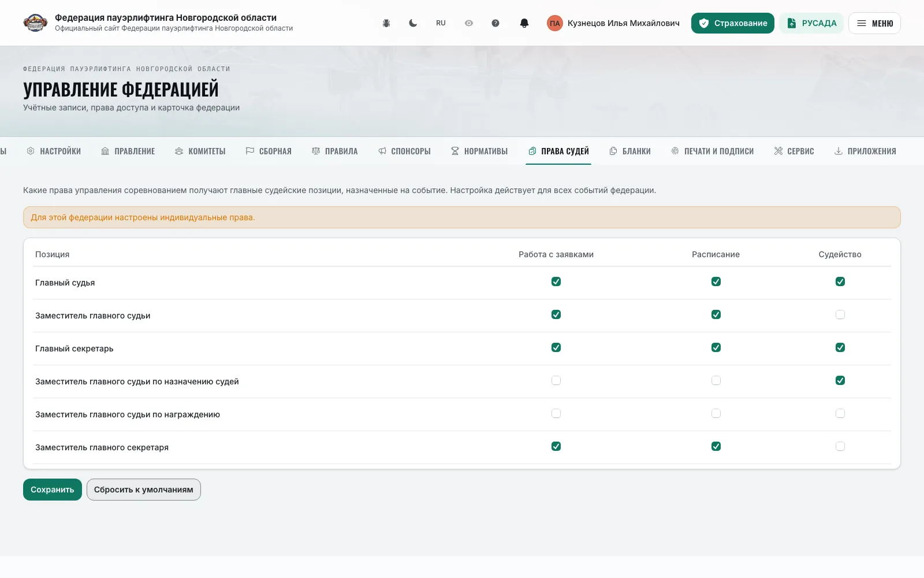The height and width of the screenshot is (578, 924).
Task: Switch to the Настройки tab
Action: 54,151
